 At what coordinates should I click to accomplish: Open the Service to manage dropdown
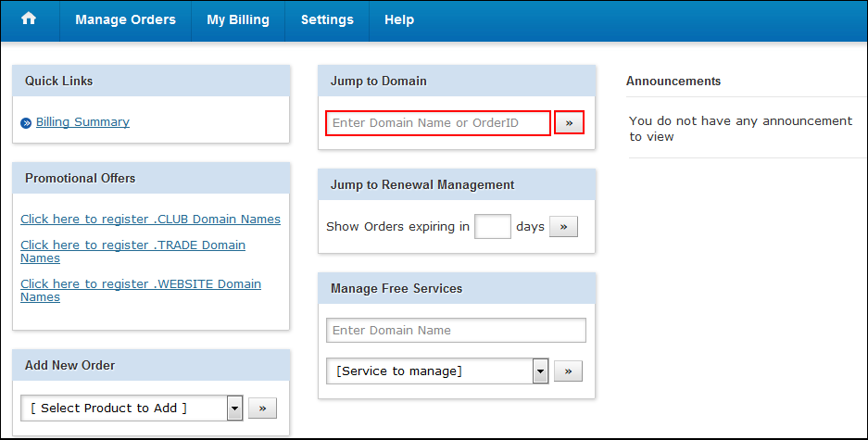(x=437, y=371)
